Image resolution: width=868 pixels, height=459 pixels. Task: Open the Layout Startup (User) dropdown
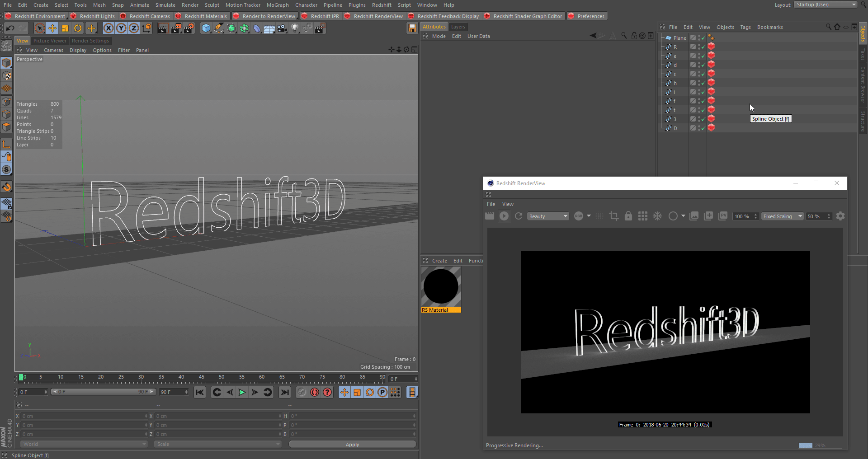click(x=826, y=5)
